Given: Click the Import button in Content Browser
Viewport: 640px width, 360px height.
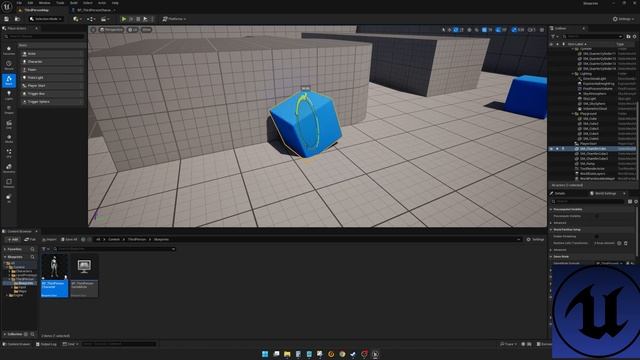Looking at the screenshot, I should (x=49, y=240).
